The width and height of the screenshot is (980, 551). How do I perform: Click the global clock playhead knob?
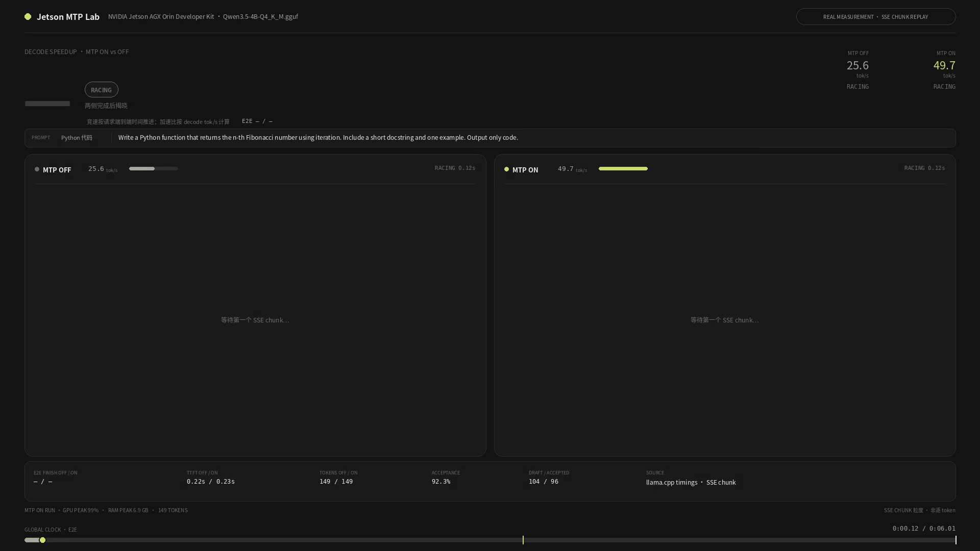[x=42, y=540]
